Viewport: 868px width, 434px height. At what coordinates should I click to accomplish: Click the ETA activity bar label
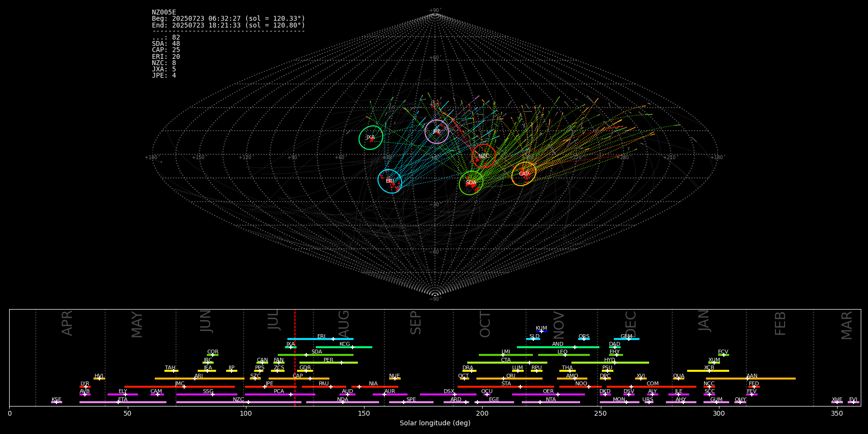point(123,400)
